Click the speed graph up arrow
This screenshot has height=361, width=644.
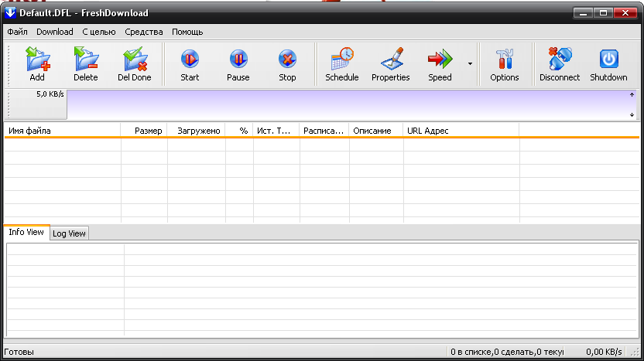[632, 95]
